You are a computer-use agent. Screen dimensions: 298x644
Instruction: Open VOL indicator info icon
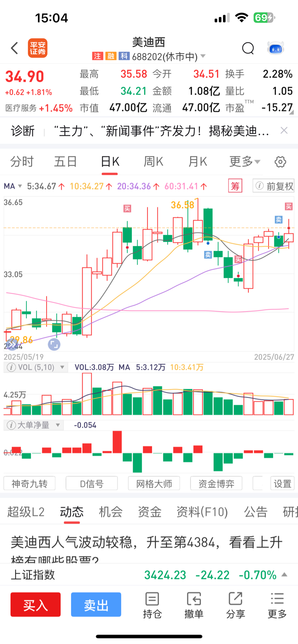tap(12, 367)
